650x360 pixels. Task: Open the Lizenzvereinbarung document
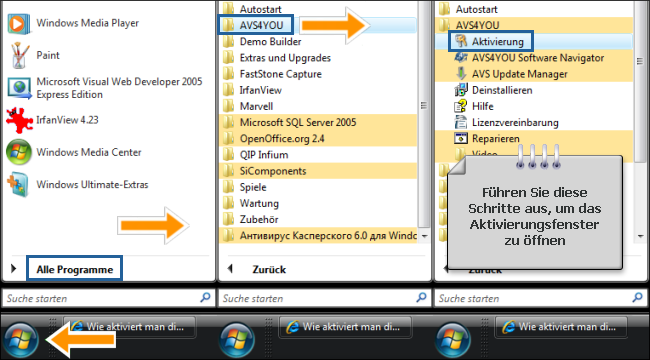point(533,122)
